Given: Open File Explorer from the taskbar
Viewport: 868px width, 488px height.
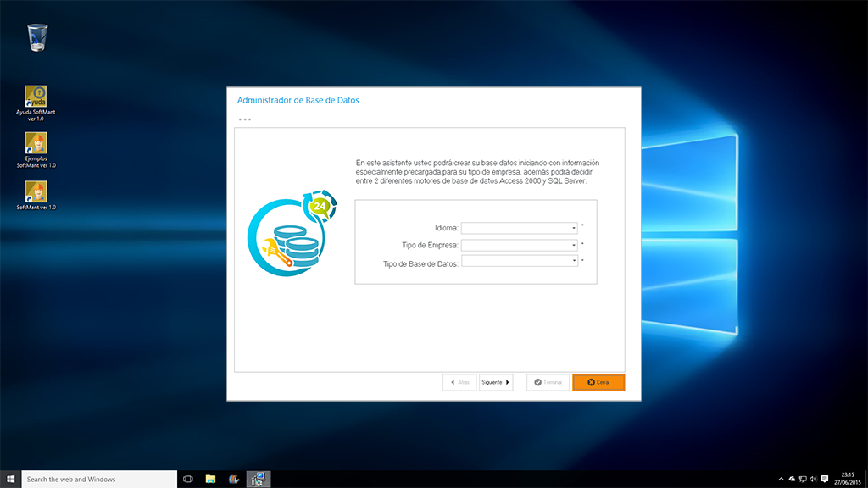Looking at the screenshot, I should pos(210,479).
